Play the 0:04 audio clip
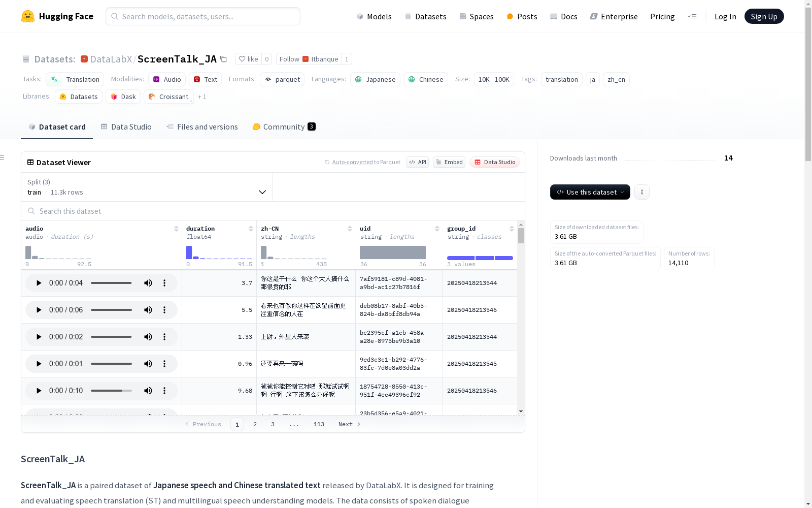Viewport: 812px width, 508px height. [39, 283]
